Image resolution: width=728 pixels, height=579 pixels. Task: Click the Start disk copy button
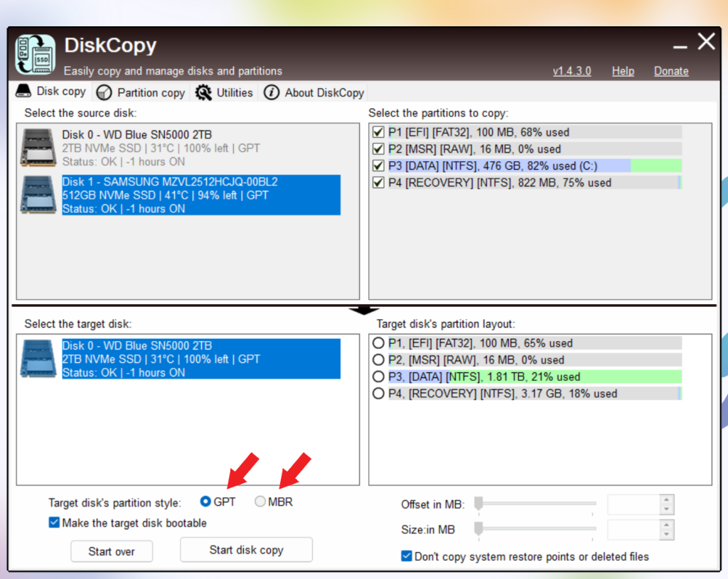[x=246, y=550]
